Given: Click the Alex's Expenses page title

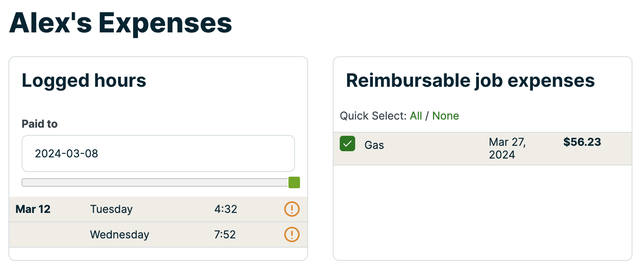Looking at the screenshot, I should click(121, 23).
